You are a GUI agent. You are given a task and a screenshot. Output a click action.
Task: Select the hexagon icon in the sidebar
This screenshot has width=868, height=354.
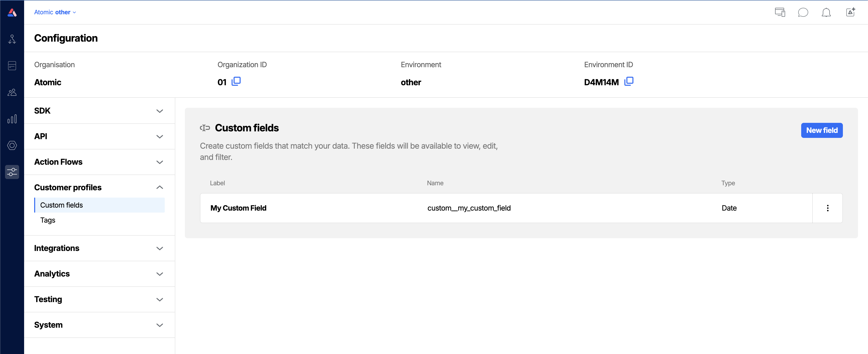(x=12, y=145)
